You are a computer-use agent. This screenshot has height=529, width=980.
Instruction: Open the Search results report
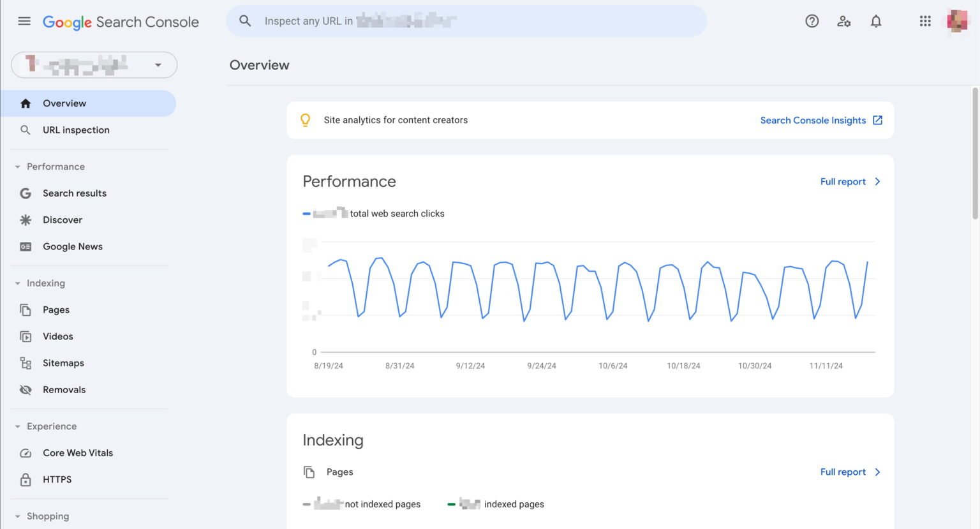click(75, 193)
